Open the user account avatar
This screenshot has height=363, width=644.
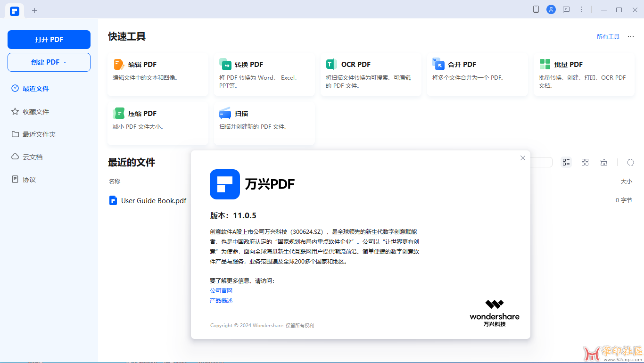(x=551, y=9)
